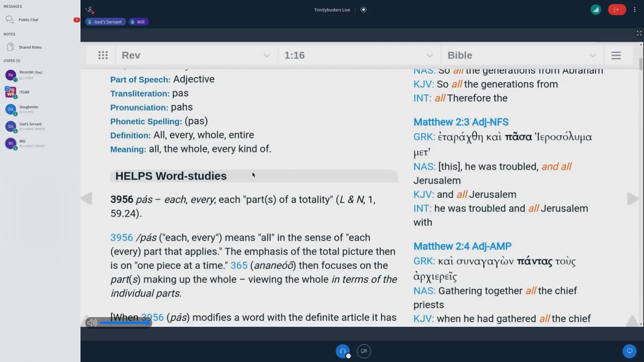Open connection status signal icon

pyautogui.click(x=596, y=10)
